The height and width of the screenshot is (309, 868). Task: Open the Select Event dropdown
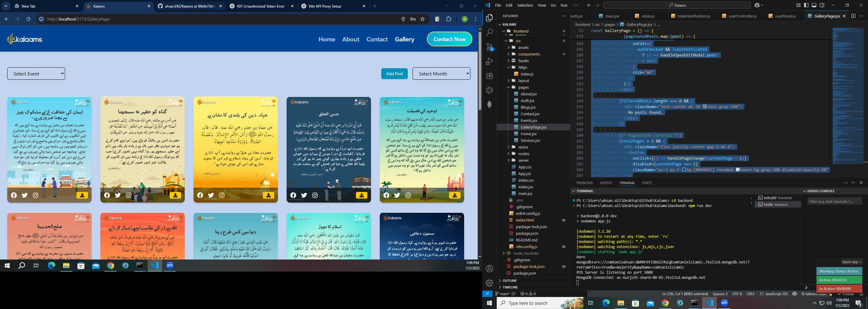point(36,74)
